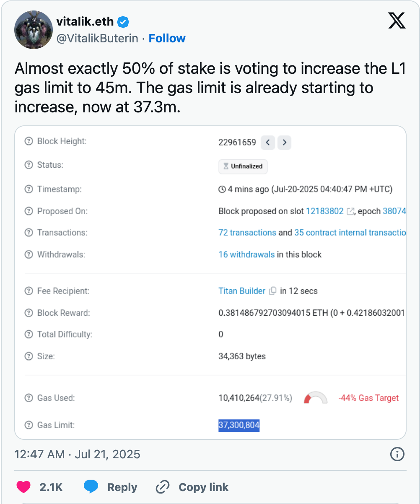This screenshot has width=420, height=504.
Task: Go to previous block with left chevron
Action: coord(268,143)
